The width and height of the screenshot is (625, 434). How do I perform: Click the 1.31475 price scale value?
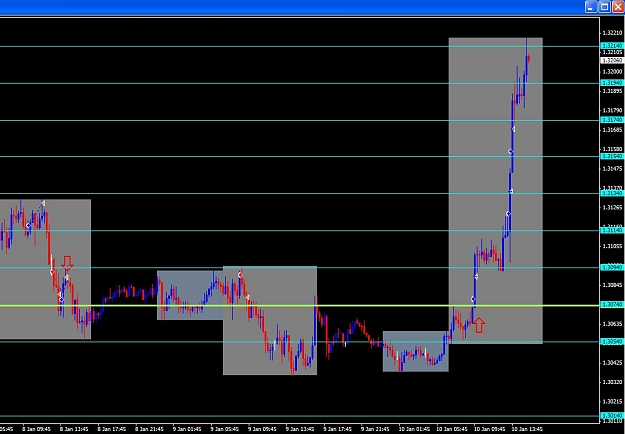click(613, 169)
